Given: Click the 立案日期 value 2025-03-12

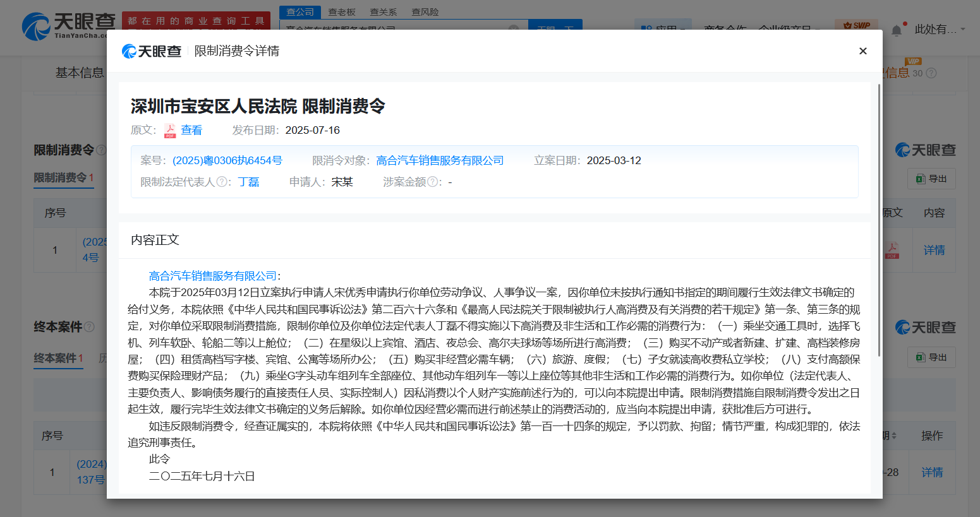Looking at the screenshot, I should click(x=614, y=161).
